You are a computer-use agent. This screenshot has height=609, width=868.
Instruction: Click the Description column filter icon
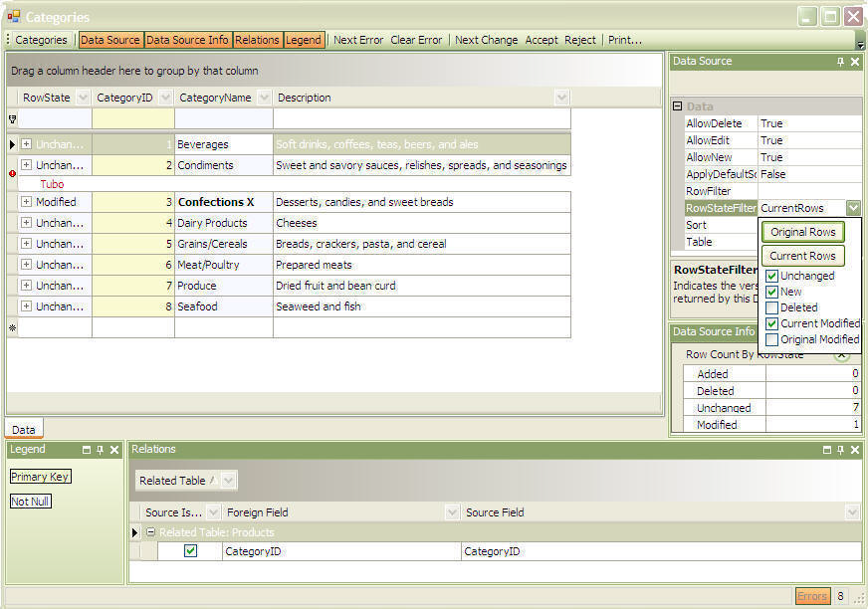pos(561,98)
